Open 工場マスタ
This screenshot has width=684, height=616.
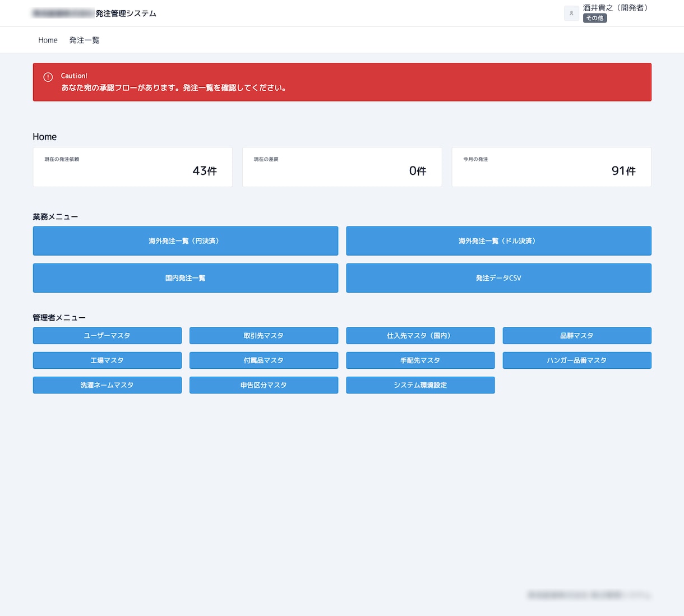pyautogui.click(x=107, y=360)
